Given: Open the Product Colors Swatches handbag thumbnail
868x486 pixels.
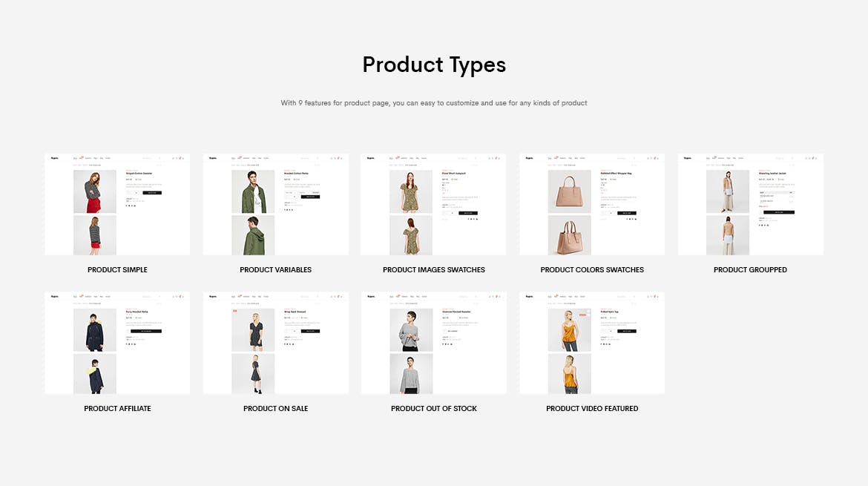Looking at the screenshot, I should pyautogui.click(x=592, y=204).
